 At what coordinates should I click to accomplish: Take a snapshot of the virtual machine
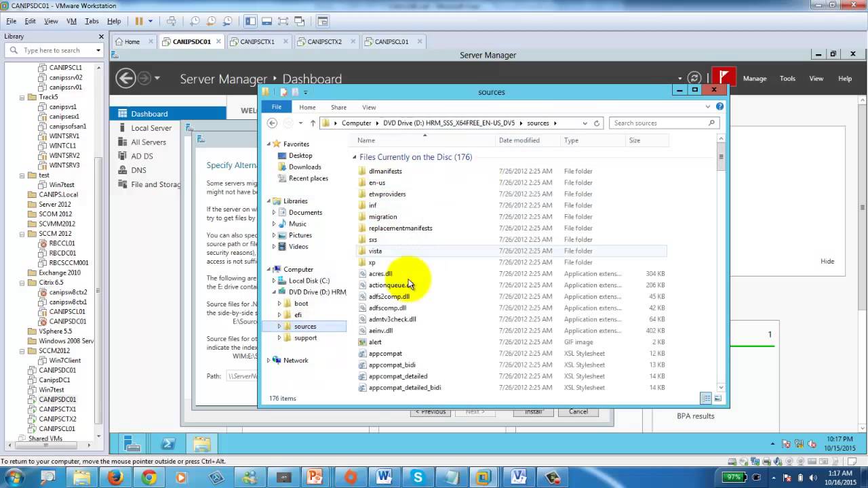tap(194, 21)
